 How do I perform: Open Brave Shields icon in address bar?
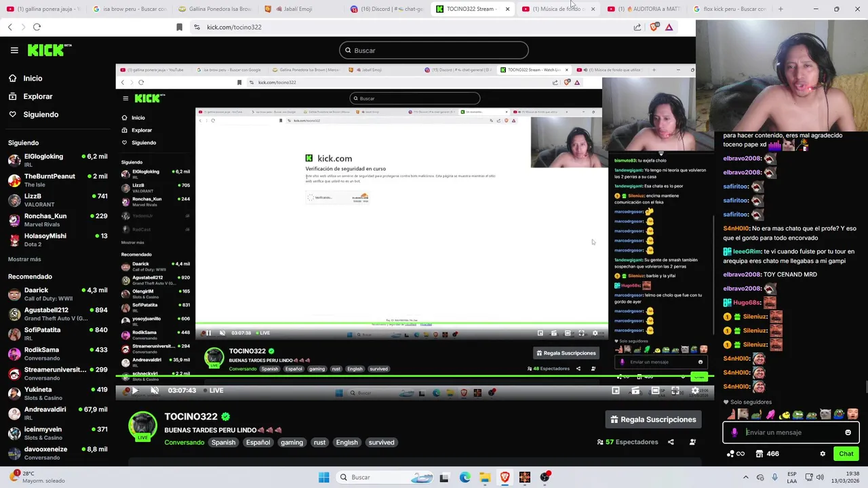(x=654, y=27)
